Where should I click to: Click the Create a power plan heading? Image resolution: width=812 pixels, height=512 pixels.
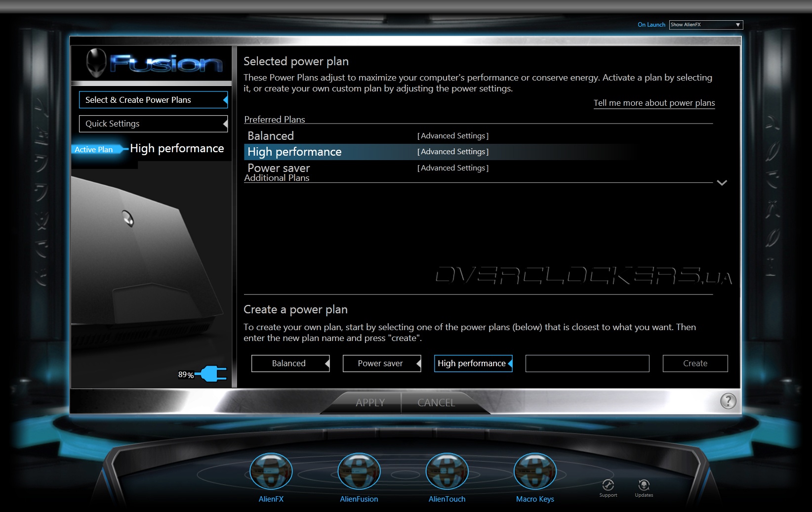tap(295, 309)
